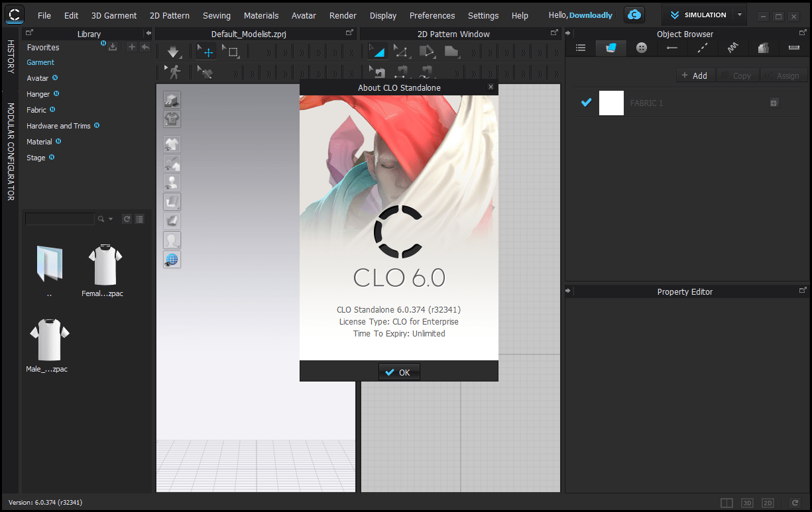This screenshot has height=512, width=812.
Task: Open the Puckering wavy-line tab in Object Browser
Action: [x=733, y=48]
